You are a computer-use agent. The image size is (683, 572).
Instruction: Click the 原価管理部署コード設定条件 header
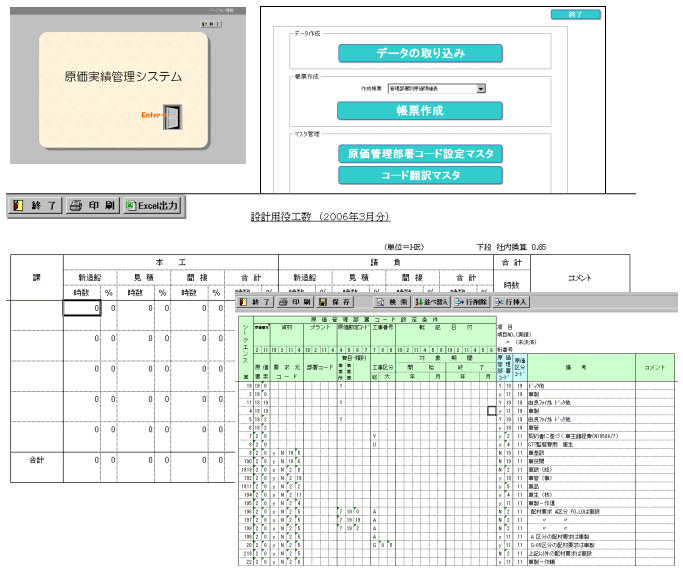pyautogui.click(x=375, y=319)
